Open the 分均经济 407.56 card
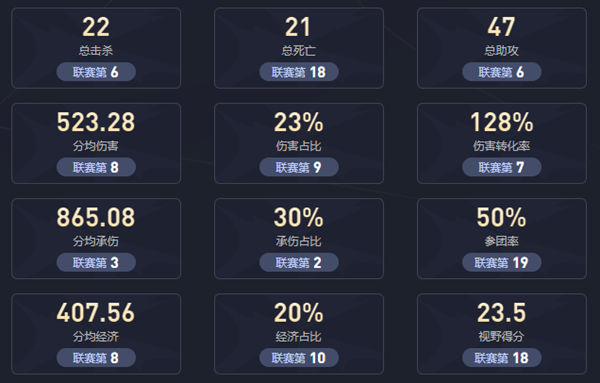The height and width of the screenshot is (383, 600). tap(96, 334)
